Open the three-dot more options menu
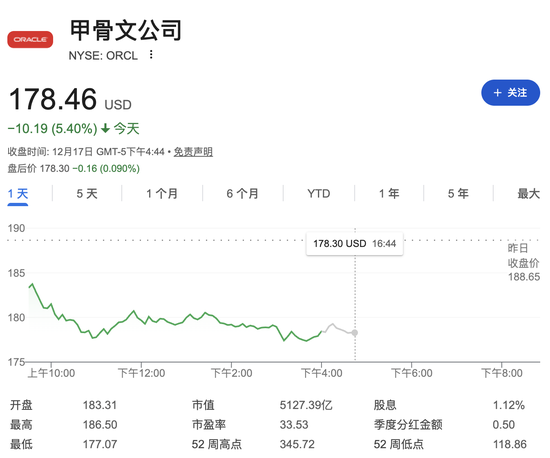 coord(151,55)
